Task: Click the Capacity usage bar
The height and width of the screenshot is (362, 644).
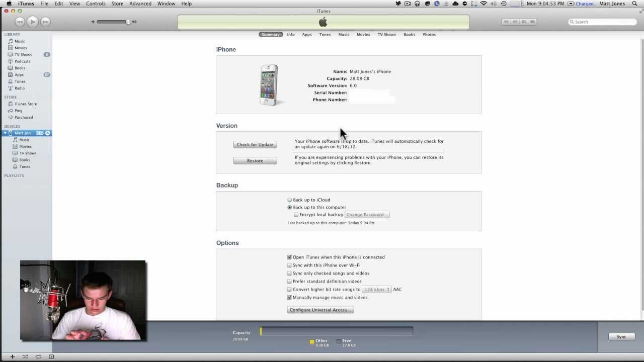Action: 336,331
